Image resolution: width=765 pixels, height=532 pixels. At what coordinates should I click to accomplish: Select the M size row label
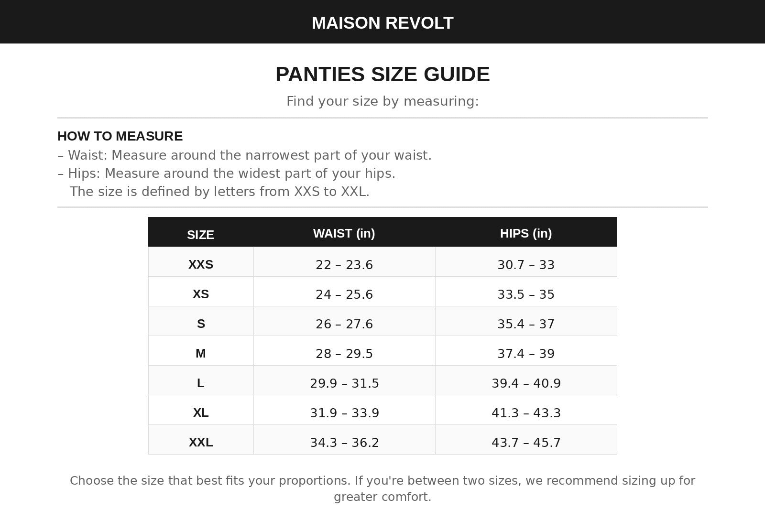point(201,353)
